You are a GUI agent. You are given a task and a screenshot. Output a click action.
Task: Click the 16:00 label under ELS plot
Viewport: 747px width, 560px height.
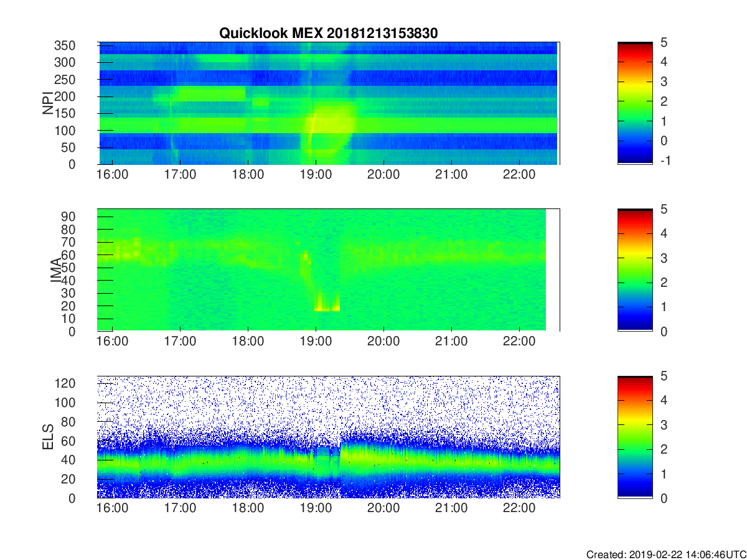coord(113,509)
